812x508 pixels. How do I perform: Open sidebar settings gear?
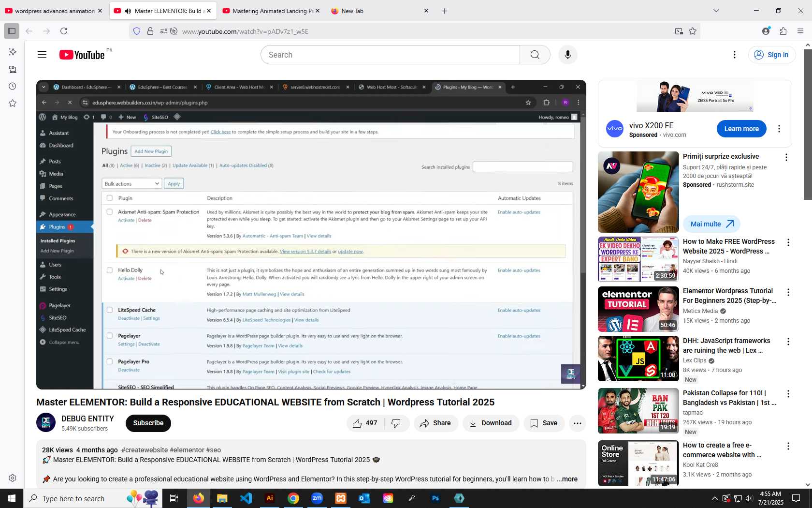tap(13, 478)
